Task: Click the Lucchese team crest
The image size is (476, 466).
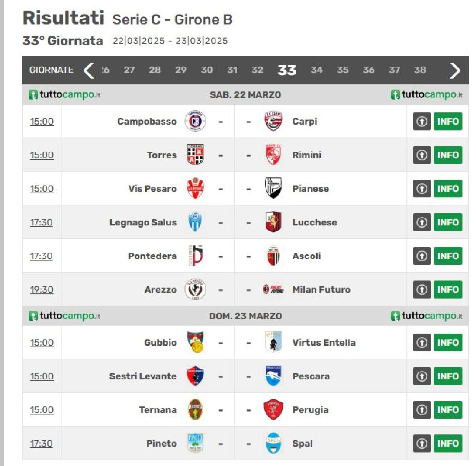Action: [x=273, y=222]
